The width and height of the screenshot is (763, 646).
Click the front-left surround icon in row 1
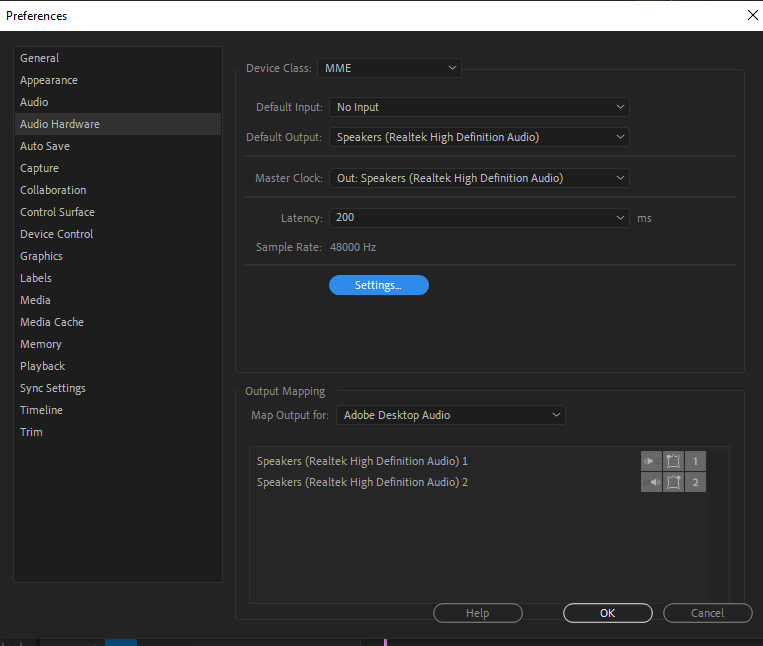pos(673,461)
